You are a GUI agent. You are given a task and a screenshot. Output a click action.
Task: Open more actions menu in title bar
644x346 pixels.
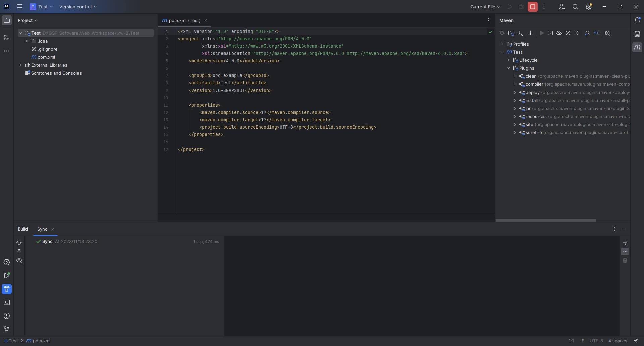pos(544,7)
